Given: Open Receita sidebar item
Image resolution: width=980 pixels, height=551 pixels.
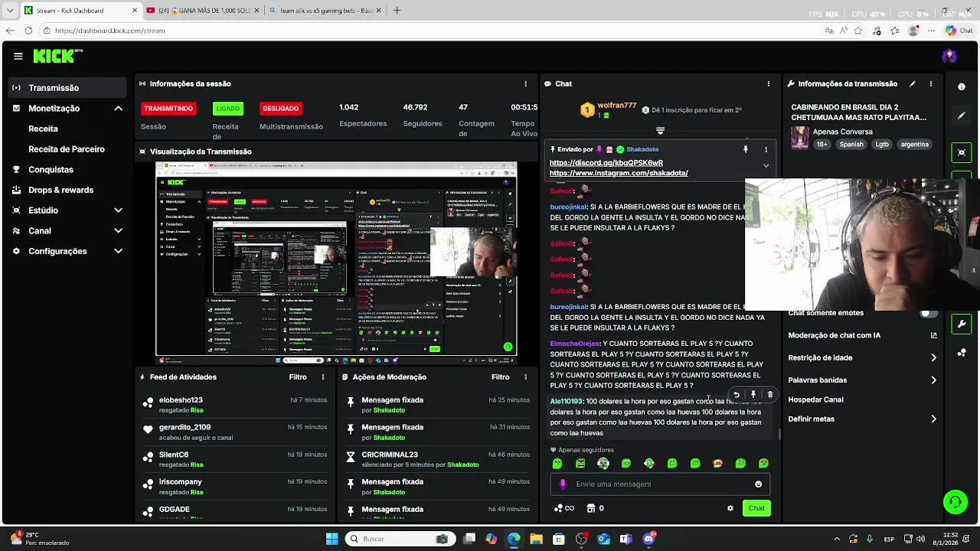Looking at the screenshot, I should (x=43, y=129).
